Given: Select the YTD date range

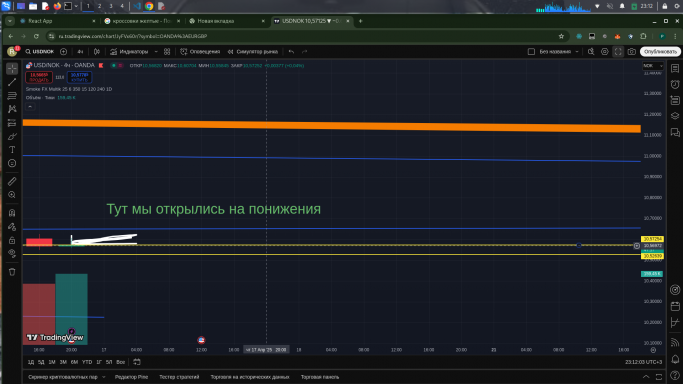Looking at the screenshot, I should (87, 362).
